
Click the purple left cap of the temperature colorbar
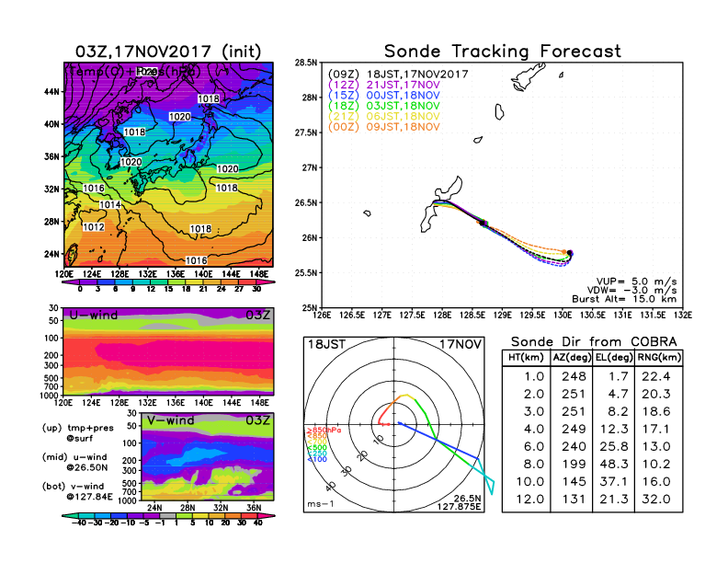pyautogui.click(x=71, y=282)
